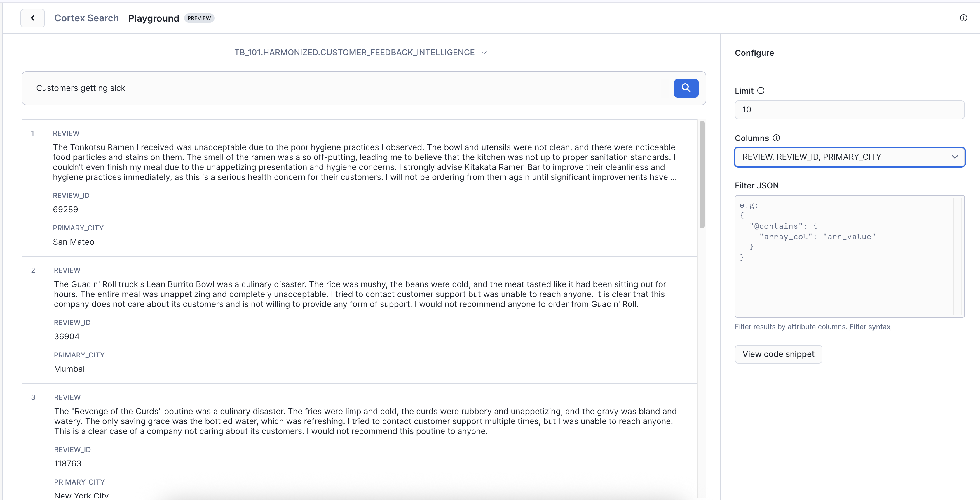Click the Playground title tab
Screen dimensions: 980x500
click(x=153, y=18)
